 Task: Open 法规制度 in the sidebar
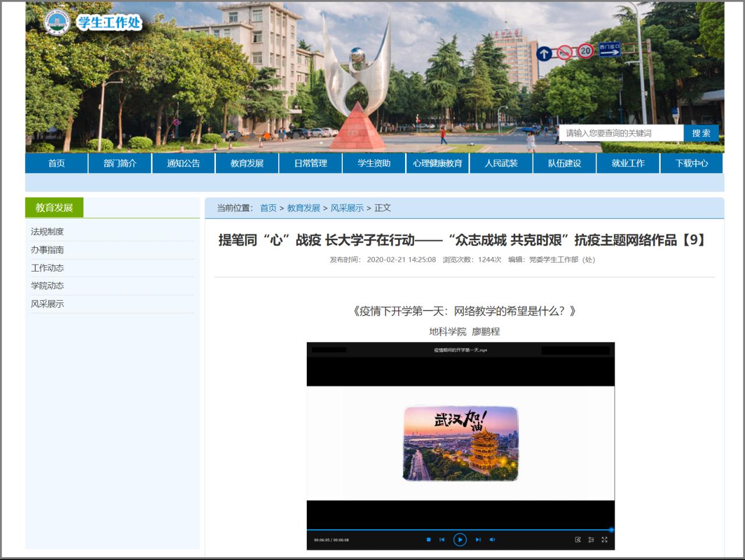(x=48, y=231)
